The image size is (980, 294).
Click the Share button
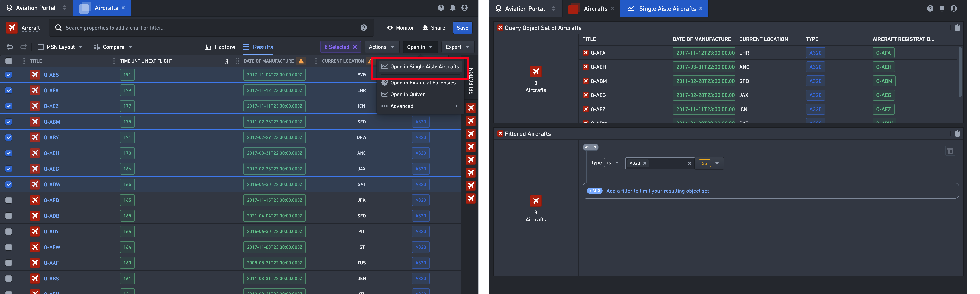pyautogui.click(x=434, y=28)
